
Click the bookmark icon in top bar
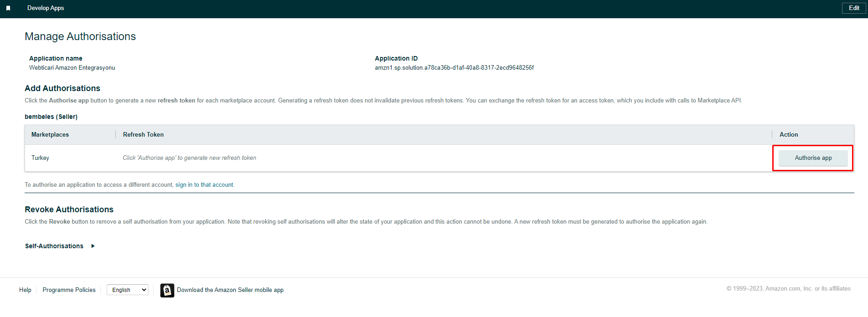point(8,8)
